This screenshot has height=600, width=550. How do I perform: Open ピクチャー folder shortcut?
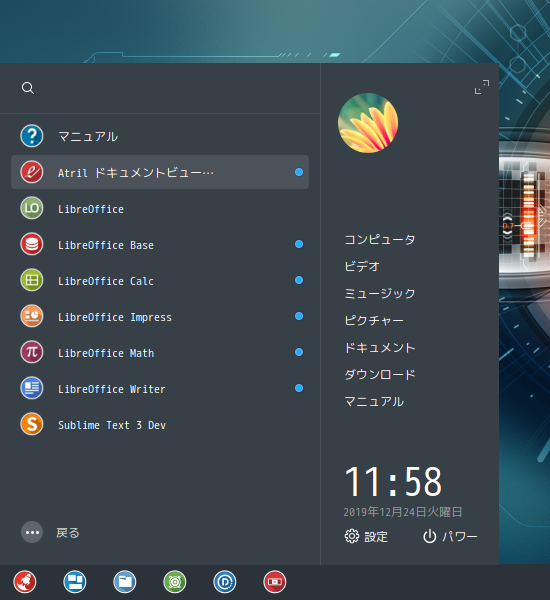(x=374, y=320)
